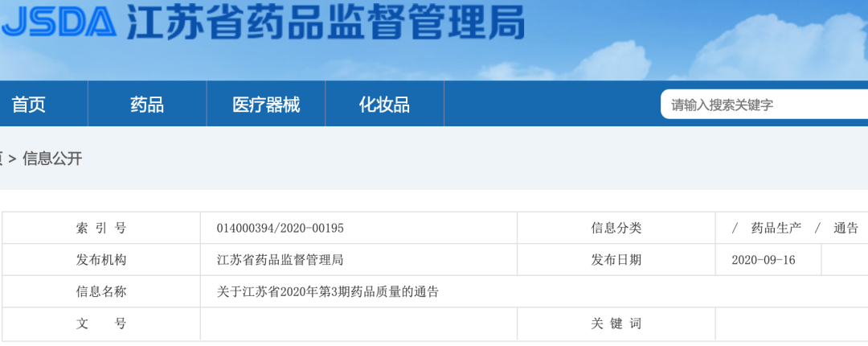Click the JSDA logo
This screenshot has height=346, width=868.
coord(58,23)
